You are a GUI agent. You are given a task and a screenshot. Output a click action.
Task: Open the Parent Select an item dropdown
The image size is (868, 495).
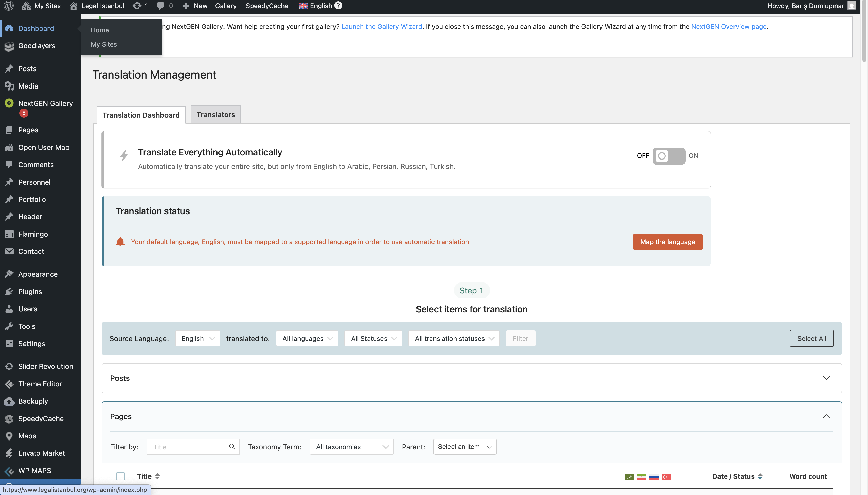(465, 446)
